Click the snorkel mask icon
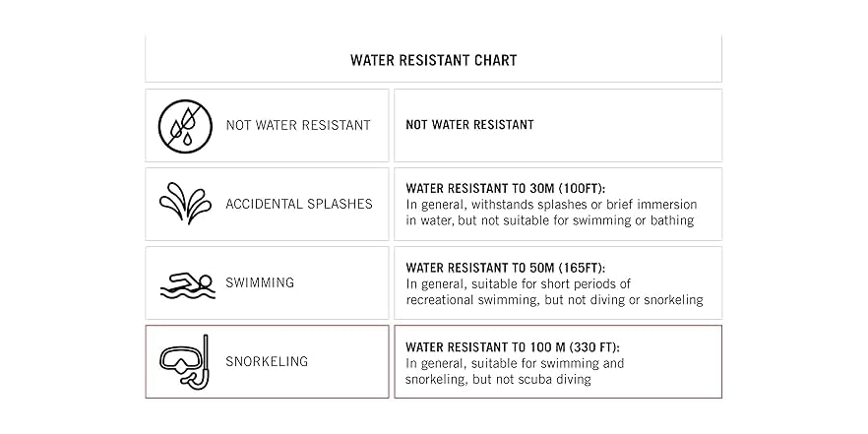 185,362
